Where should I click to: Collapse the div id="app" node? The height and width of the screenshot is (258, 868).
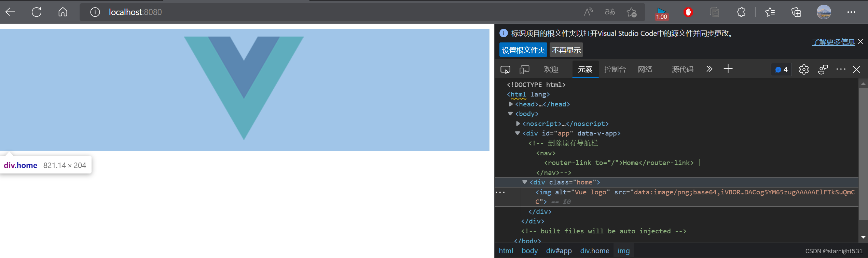pos(518,133)
